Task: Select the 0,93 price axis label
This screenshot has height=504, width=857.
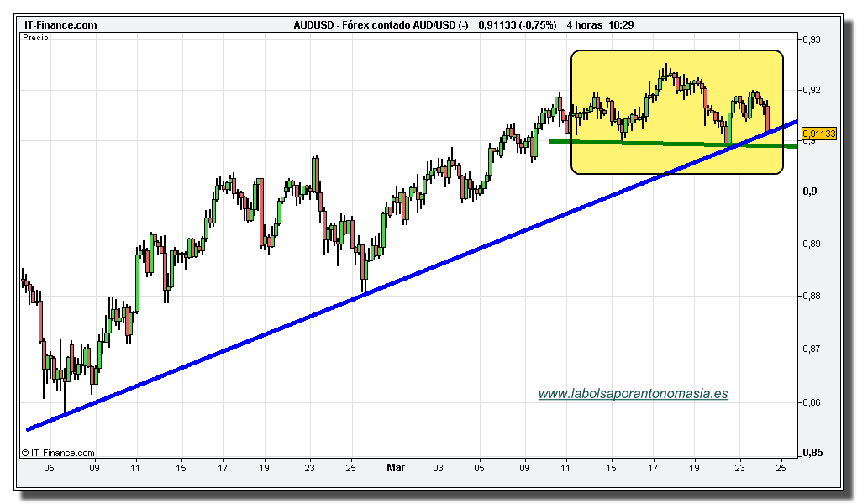Action: pyautogui.click(x=812, y=40)
